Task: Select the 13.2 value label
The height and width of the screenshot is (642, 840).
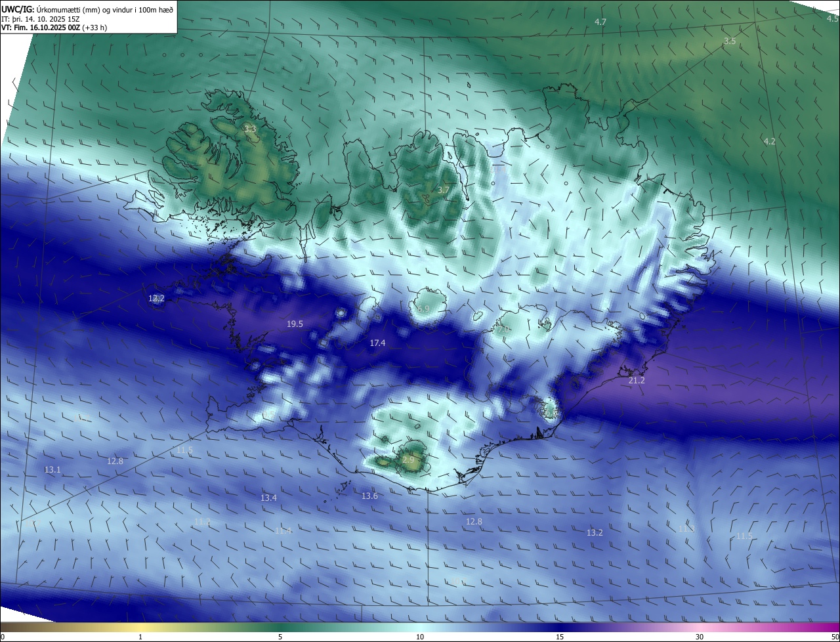Action: coord(595,533)
